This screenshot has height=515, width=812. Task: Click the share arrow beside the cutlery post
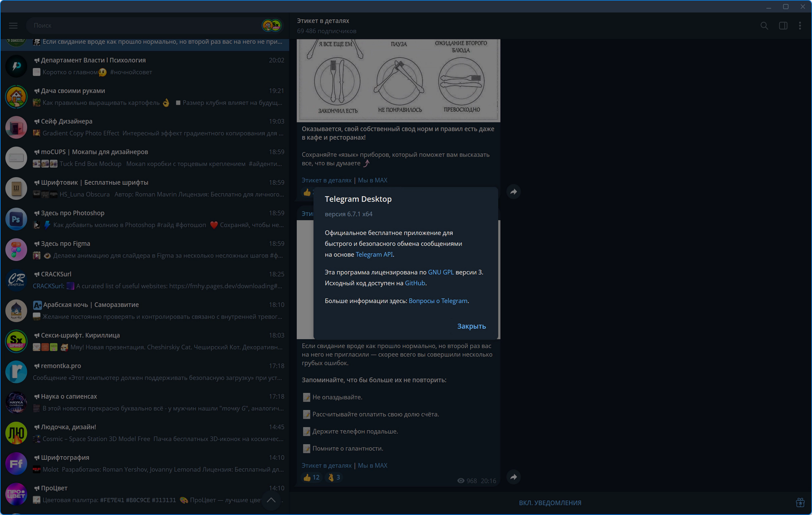(x=514, y=192)
